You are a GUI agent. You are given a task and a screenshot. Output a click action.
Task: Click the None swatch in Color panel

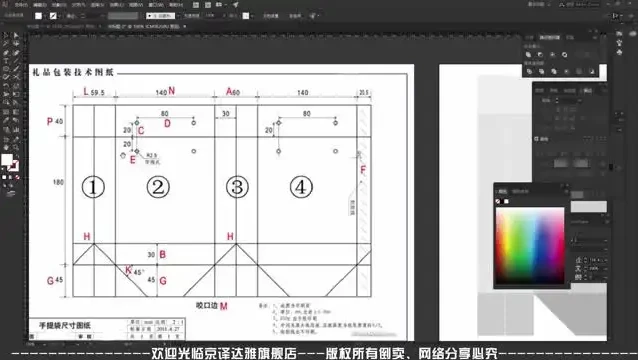(x=498, y=201)
